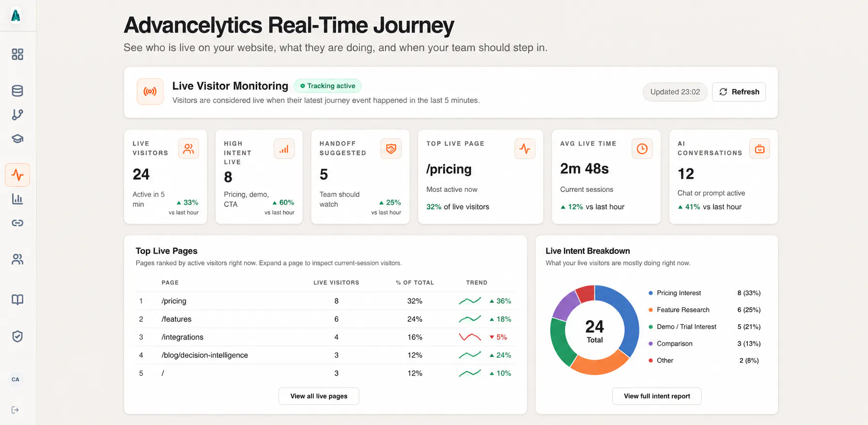This screenshot has height=425, width=868.
Task: Click the Advancelytics Real-Time Journey title
Action: click(289, 25)
